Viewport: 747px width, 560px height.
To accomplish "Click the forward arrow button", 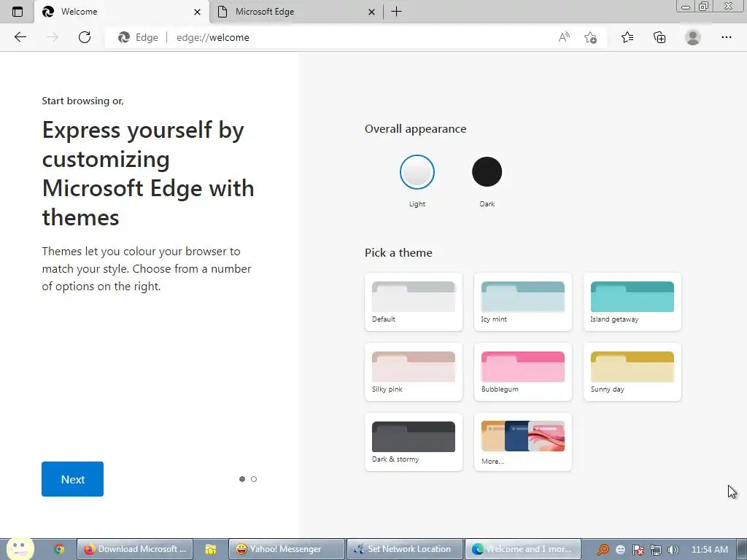I will click(x=53, y=37).
